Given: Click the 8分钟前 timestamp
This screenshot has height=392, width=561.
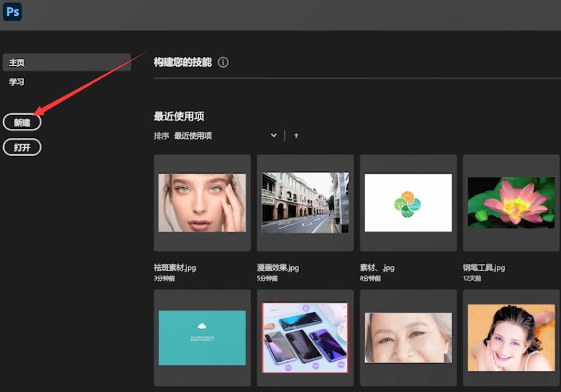Looking at the screenshot, I should (370, 278).
